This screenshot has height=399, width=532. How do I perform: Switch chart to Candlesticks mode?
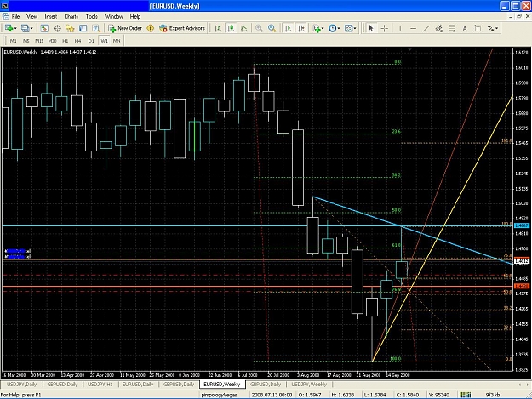[231, 28]
